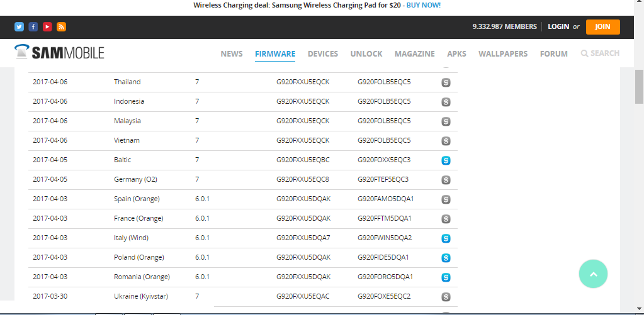Open SamMobile Facebook page icon

coord(33,26)
